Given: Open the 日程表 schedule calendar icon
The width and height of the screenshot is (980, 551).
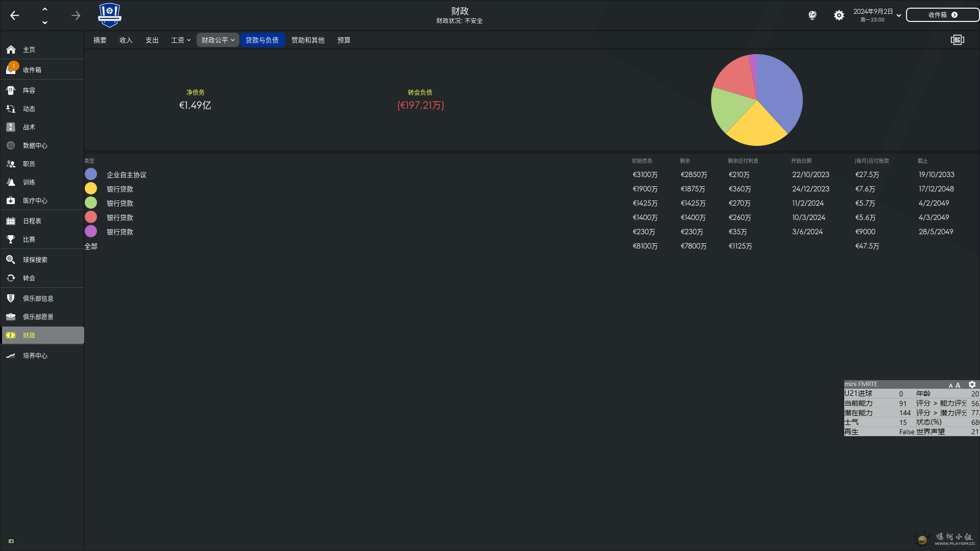Looking at the screenshot, I should click(x=11, y=221).
